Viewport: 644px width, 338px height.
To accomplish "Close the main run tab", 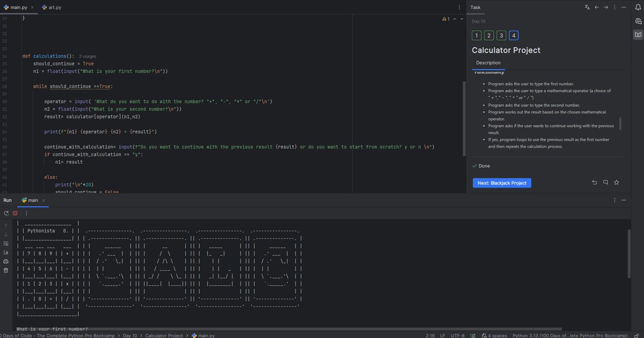I will tap(44, 200).
